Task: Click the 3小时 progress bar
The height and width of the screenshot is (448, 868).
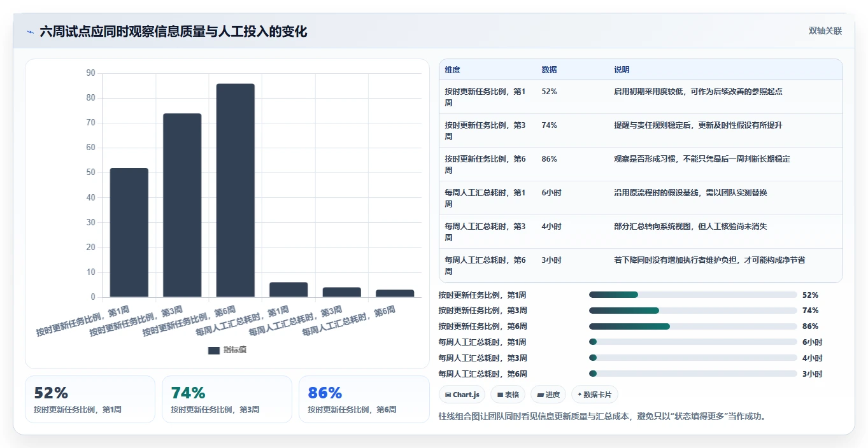Action: tap(693, 374)
